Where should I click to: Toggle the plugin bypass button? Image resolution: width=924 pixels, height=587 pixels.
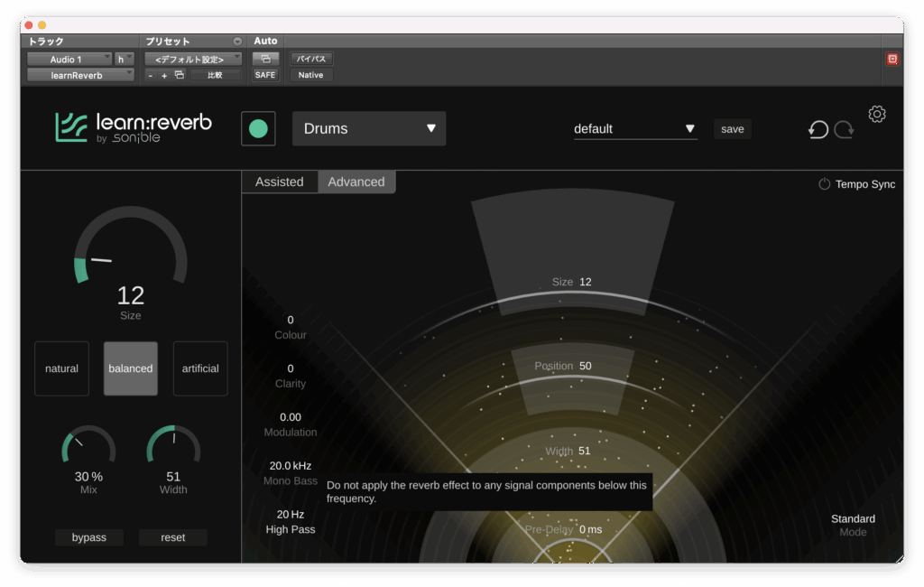click(x=89, y=537)
